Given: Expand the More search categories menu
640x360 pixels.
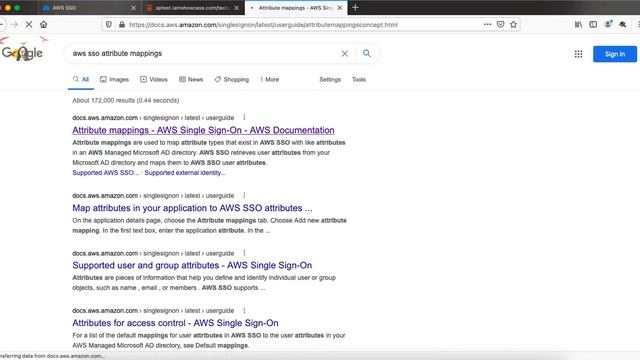Looking at the screenshot, I should pyautogui.click(x=269, y=80).
